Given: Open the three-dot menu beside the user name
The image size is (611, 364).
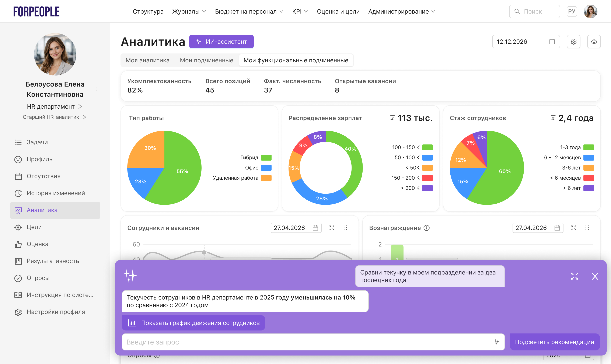Looking at the screenshot, I should click(x=97, y=89).
